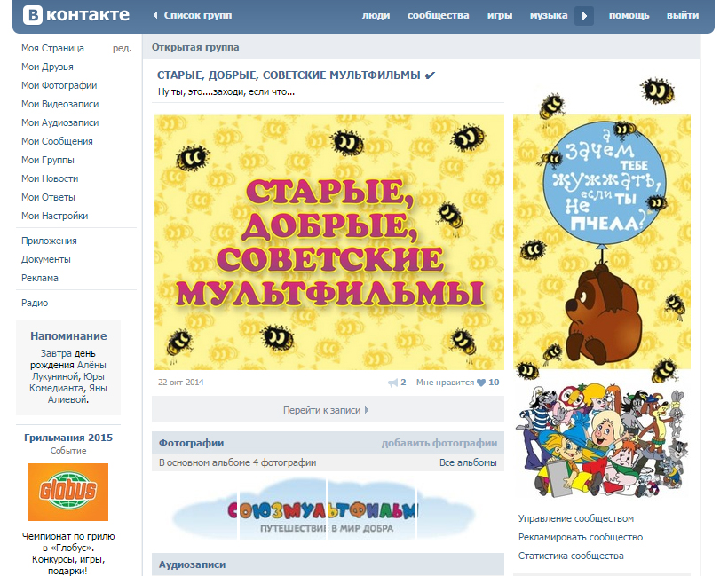This screenshot has width=728, height=576.
Task: Open Мои Настройки
Action: (55, 216)
